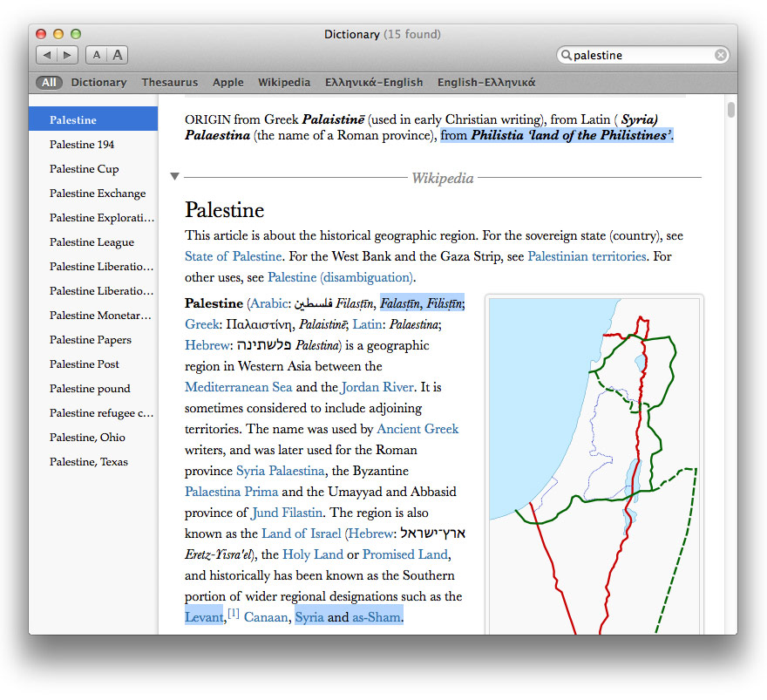Click the magnifying glass search icon

(x=566, y=55)
